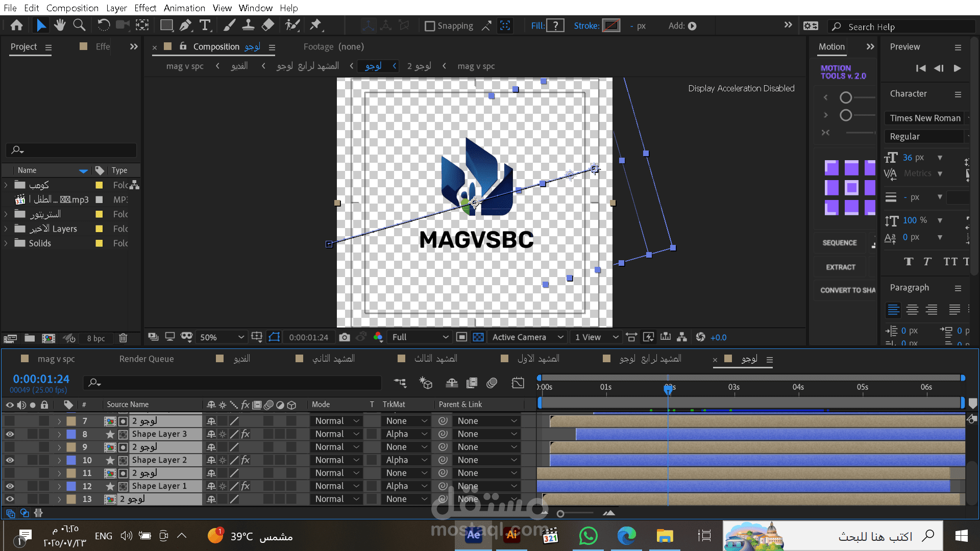Select the Roto Brush tool
The image size is (980, 551).
pos(292,25)
